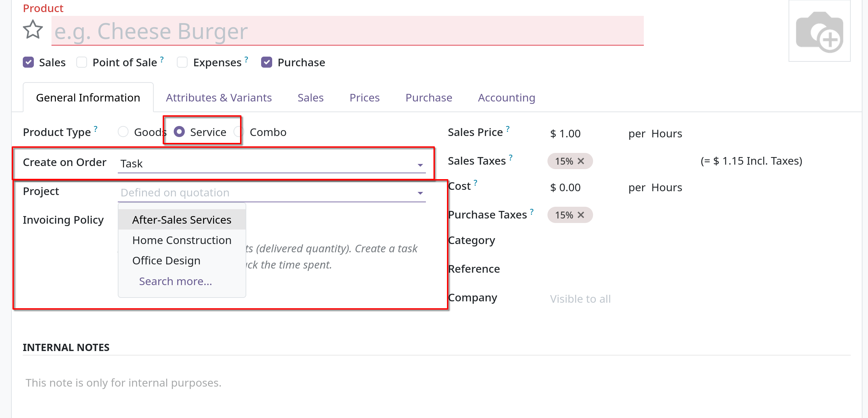Open the Sales Taxes help tooltip
Image resolution: width=868 pixels, height=418 pixels.
coord(511,157)
